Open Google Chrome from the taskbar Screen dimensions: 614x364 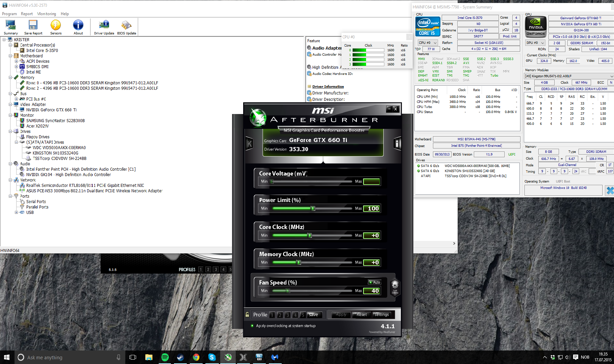[x=196, y=357]
